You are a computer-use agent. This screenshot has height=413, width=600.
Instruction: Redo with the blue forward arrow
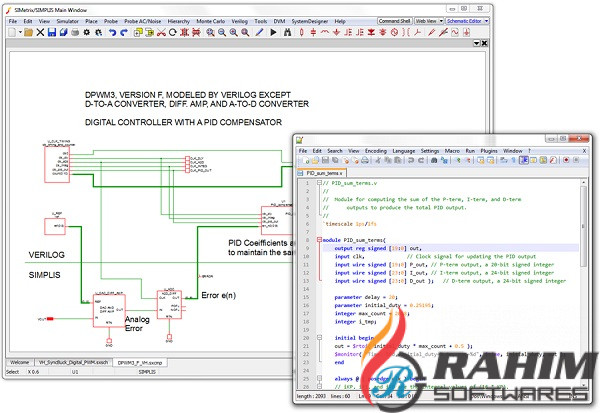coord(124,33)
